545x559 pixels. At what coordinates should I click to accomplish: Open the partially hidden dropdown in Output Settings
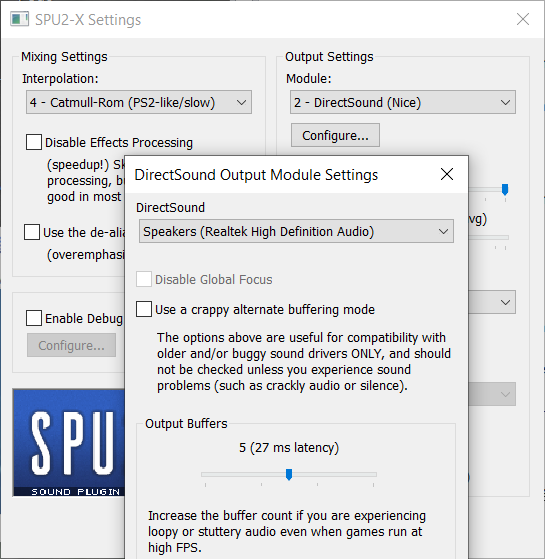(492, 302)
